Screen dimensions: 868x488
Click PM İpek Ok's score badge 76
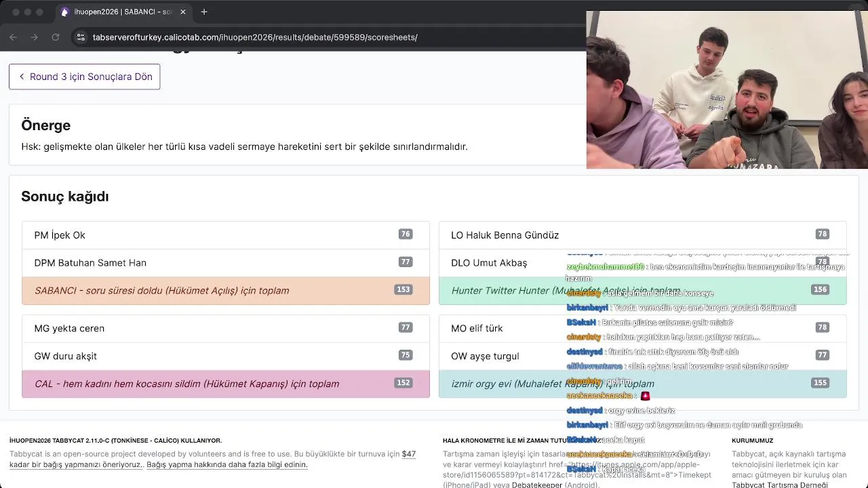(405, 235)
